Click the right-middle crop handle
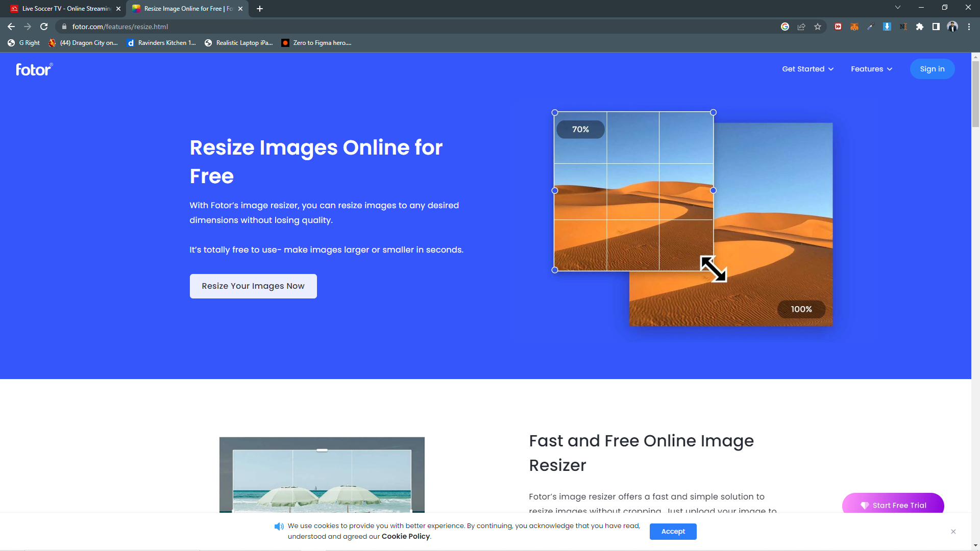 713,190
